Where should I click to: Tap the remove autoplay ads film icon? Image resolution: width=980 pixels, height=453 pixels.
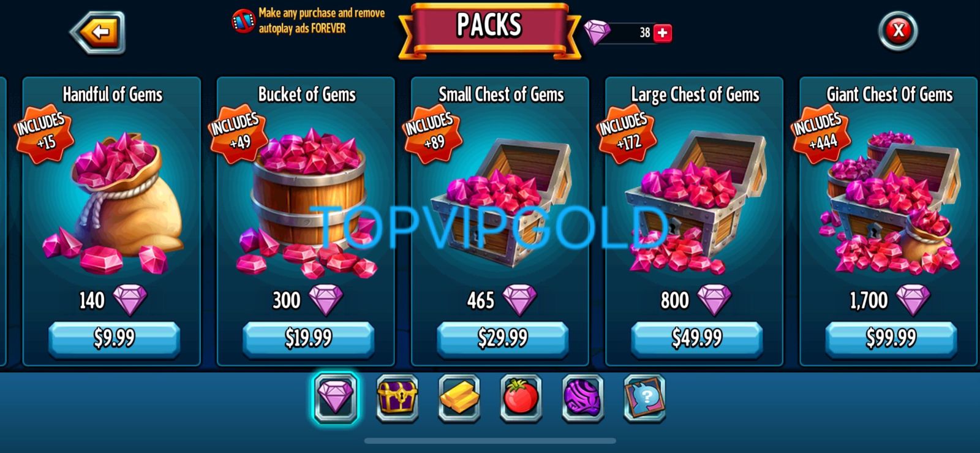(243, 21)
